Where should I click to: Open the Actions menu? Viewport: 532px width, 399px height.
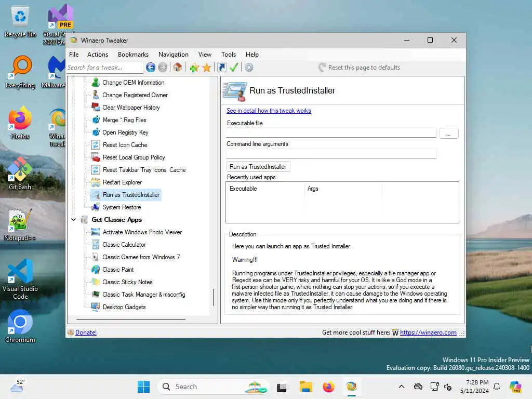98,55
